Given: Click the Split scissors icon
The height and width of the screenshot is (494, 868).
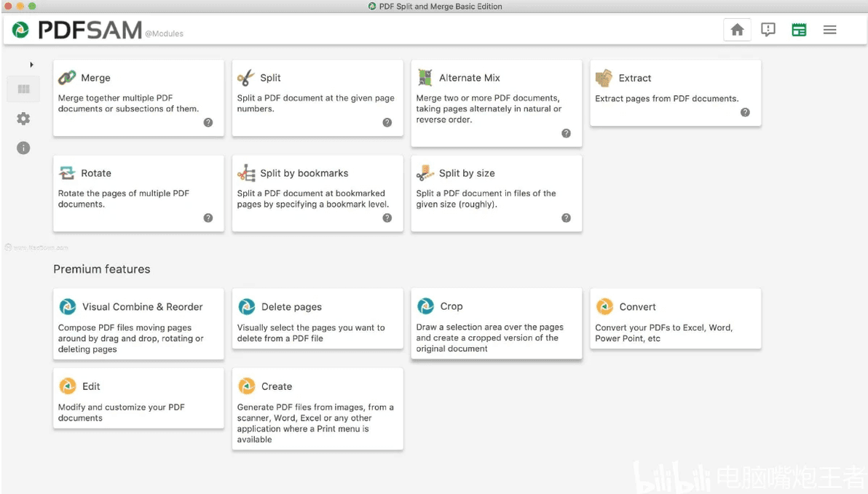Looking at the screenshot, I should tap(246, 77).
